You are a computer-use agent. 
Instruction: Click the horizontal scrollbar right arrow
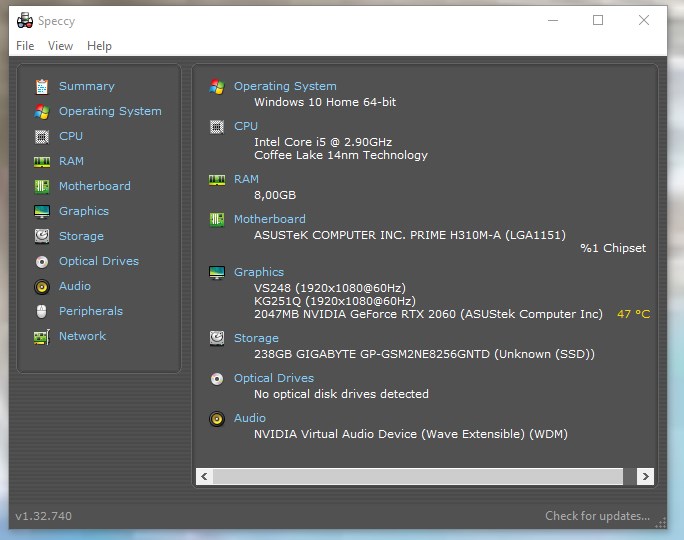pos(645,476)
